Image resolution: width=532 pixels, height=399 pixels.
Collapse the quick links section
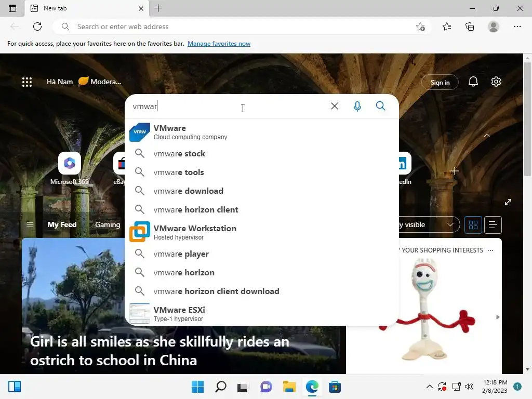tap(486, 136)
